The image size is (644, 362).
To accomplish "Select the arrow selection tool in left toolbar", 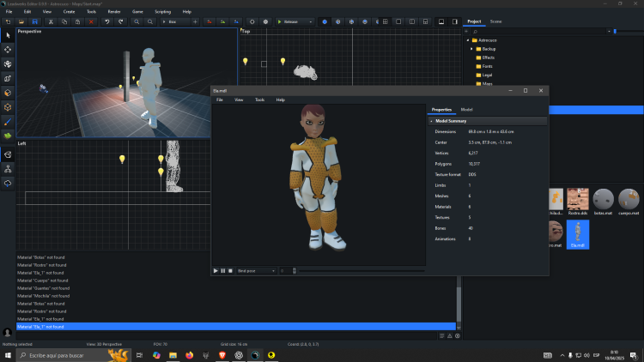I will click(x=8, y=34).
